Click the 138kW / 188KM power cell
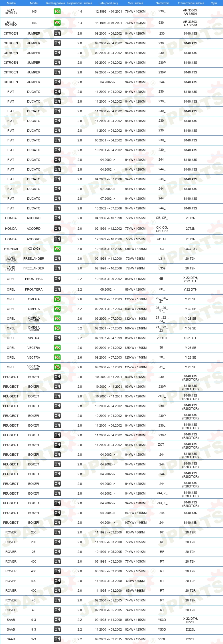Screen dimensions: 223x644 135,249
